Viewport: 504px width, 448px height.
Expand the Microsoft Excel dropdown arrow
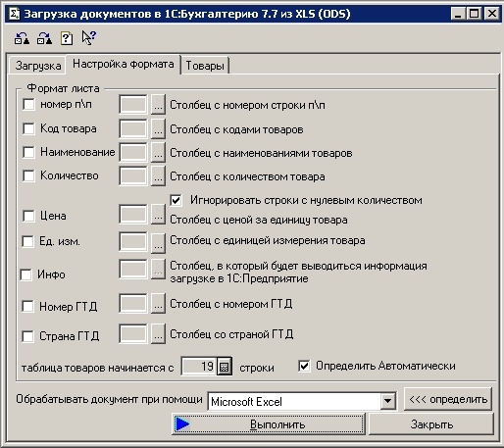click(x=387, y=401)
